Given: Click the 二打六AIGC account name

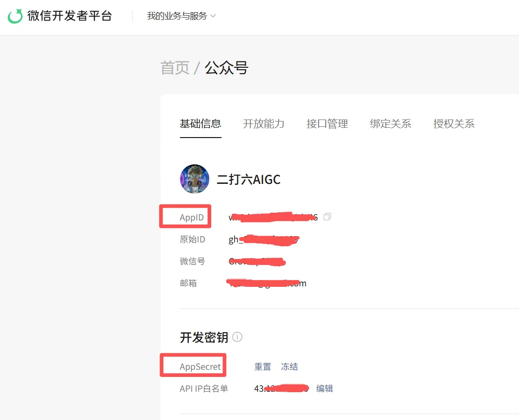Looking at the screenshot, I should point(248,180).
